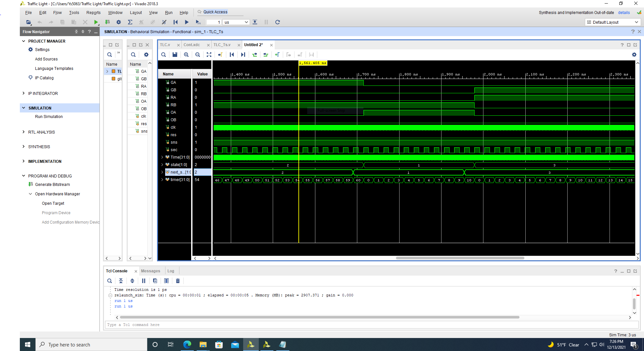
Task: Zoom fit the waveform view
Action: pos(209,55)
